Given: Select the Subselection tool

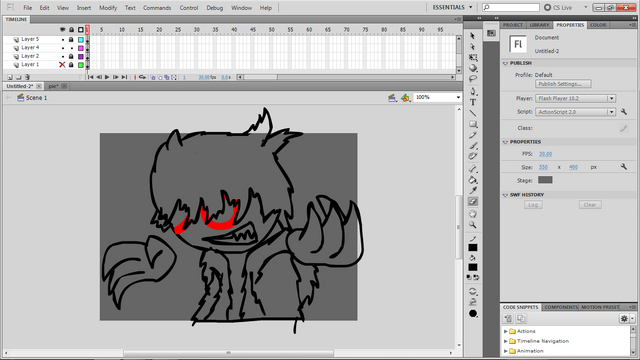Looking at the screenshot, I should tap(473, 47).
